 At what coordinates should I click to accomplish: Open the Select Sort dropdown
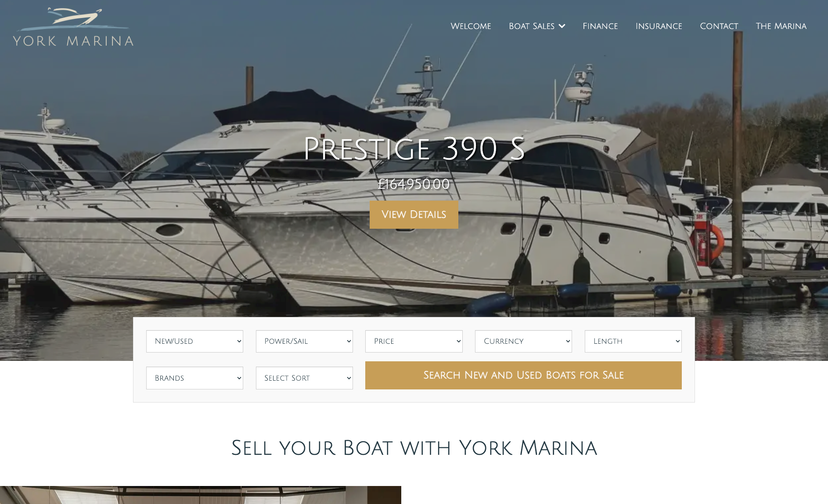[304, 378]
